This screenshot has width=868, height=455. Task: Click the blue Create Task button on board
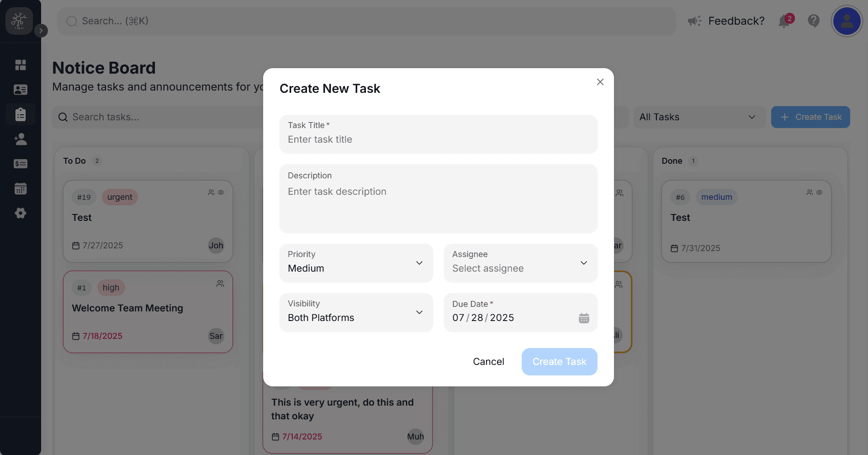click(x=810, y=117)
